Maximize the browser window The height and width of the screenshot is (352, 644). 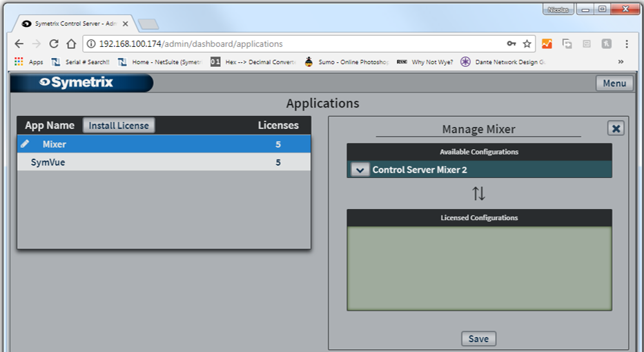click(x=602, y=9)
